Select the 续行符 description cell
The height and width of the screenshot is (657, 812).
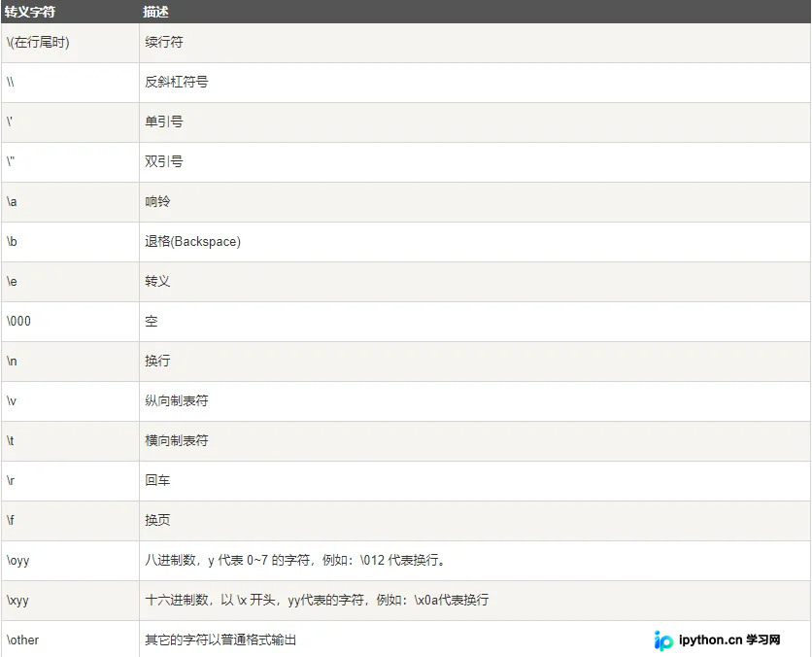click(x=475, y=43)
